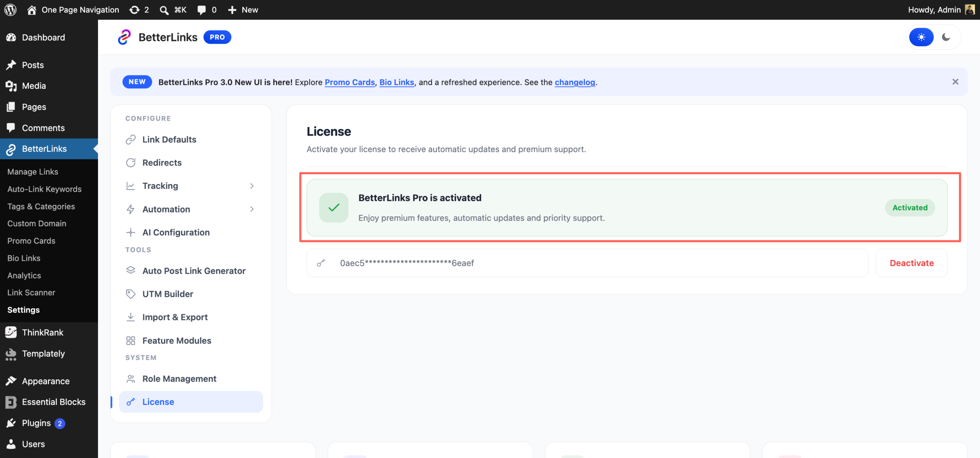
Task: Open Plugins menu with updates badge
Action: 49,423
